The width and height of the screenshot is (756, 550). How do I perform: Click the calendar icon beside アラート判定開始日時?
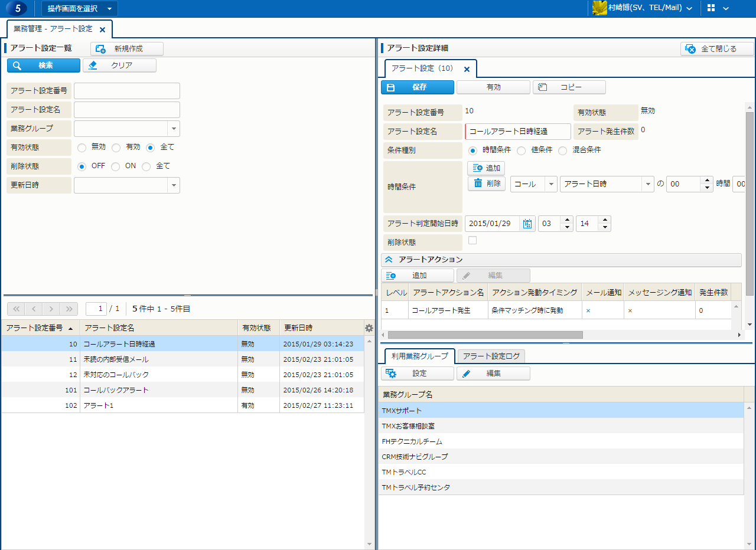click(x=527, y=224)
